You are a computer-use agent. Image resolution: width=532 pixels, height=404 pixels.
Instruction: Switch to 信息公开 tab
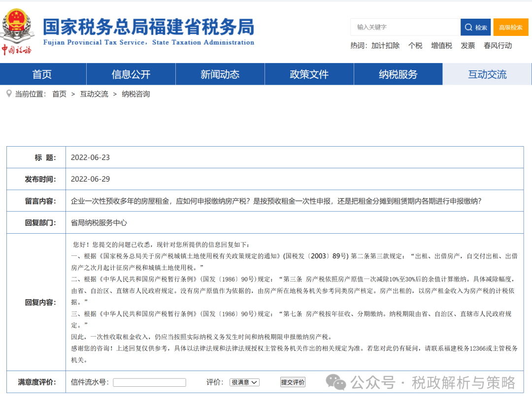click(131, 74)
